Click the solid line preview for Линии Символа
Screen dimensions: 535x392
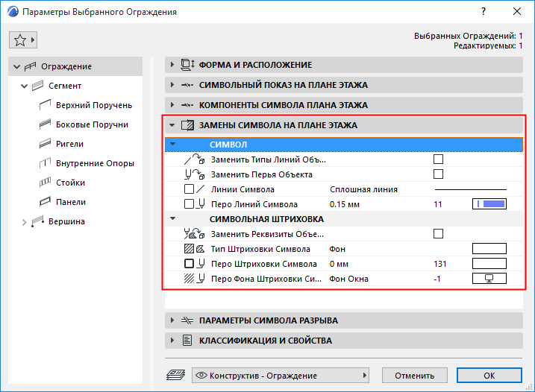(x=471, y=189)
